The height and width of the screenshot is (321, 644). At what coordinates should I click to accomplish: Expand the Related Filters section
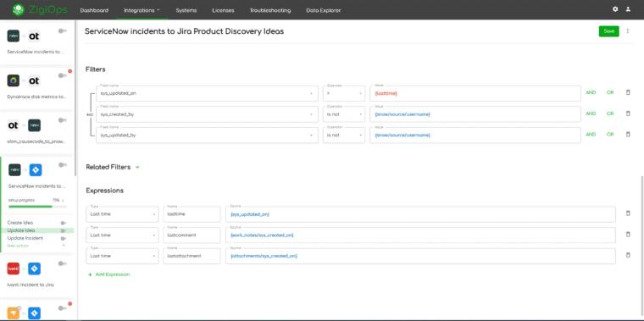click(137, 167)
